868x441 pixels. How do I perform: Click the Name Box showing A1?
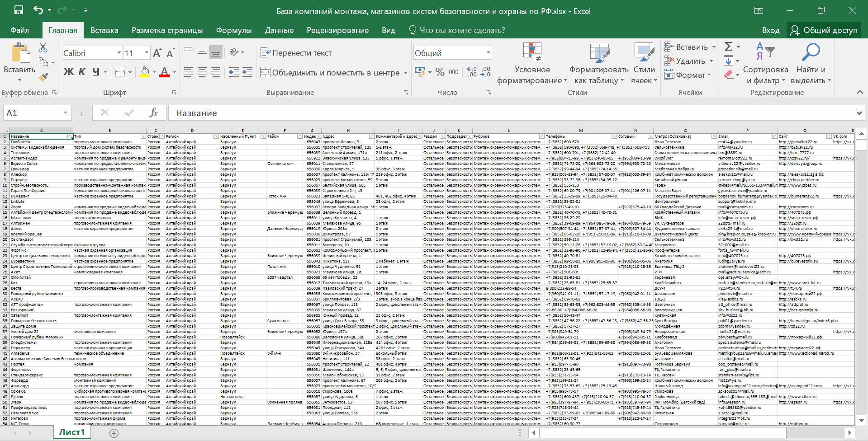[32, 113]
